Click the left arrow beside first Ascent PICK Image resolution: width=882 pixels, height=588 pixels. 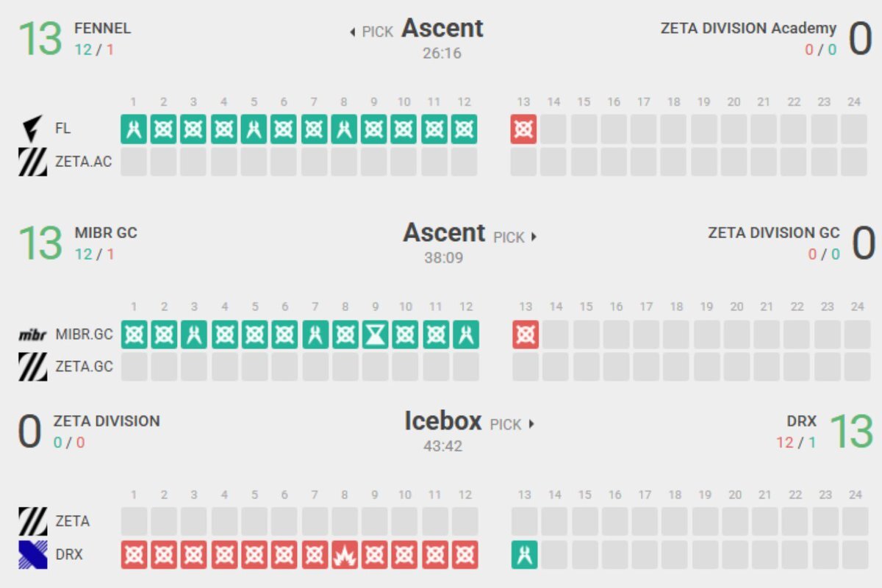tap(353, 32)
